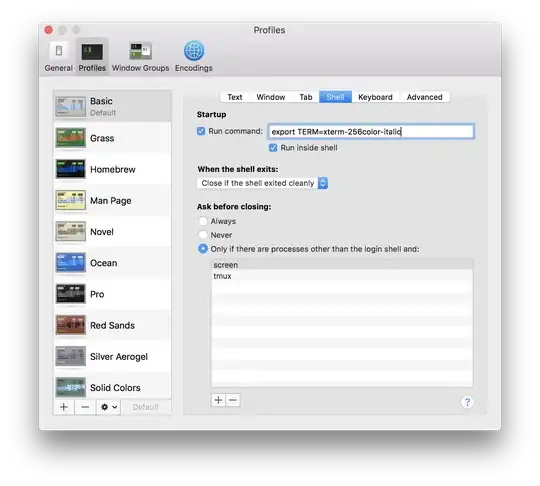
Task: Open the profile gear action menu
Action: point(108,407)
